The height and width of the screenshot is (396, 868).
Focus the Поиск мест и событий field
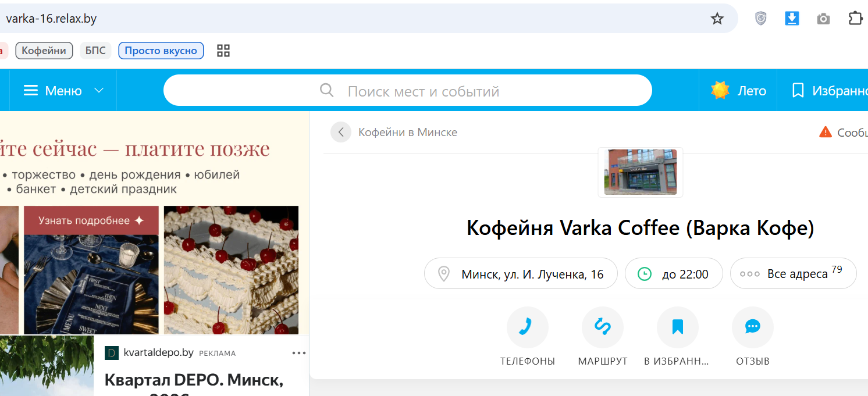[408, 90]
